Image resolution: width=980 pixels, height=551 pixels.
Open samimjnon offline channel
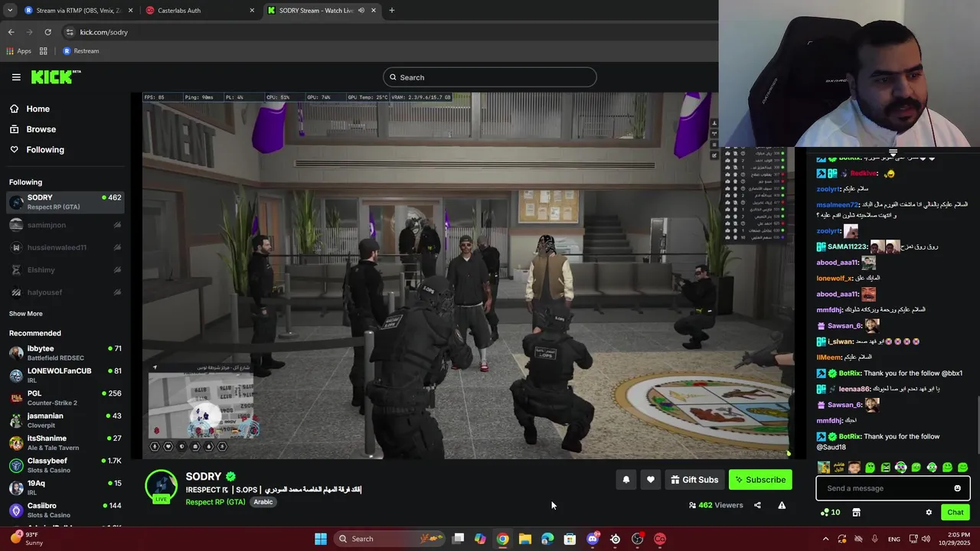coord(65,225)
